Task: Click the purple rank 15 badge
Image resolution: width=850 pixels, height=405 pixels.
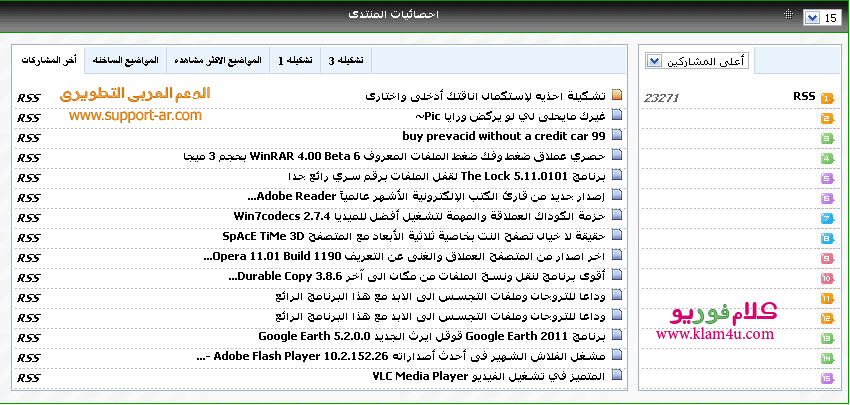Action: coord(827,378)
